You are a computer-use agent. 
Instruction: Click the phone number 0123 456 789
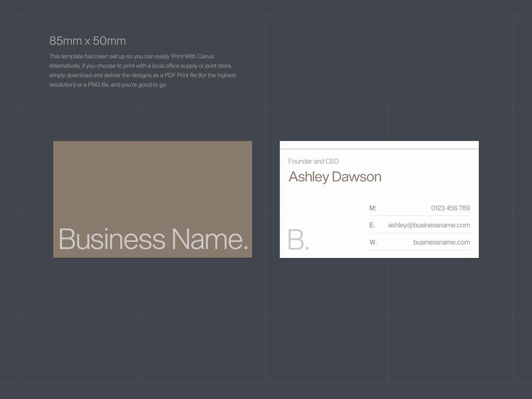pos(450,208)
